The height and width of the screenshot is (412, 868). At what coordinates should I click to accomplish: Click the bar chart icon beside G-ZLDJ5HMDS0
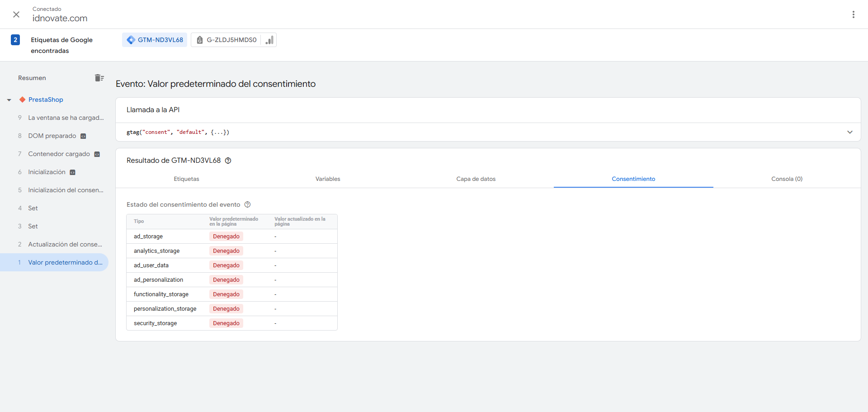click(269, 40)
